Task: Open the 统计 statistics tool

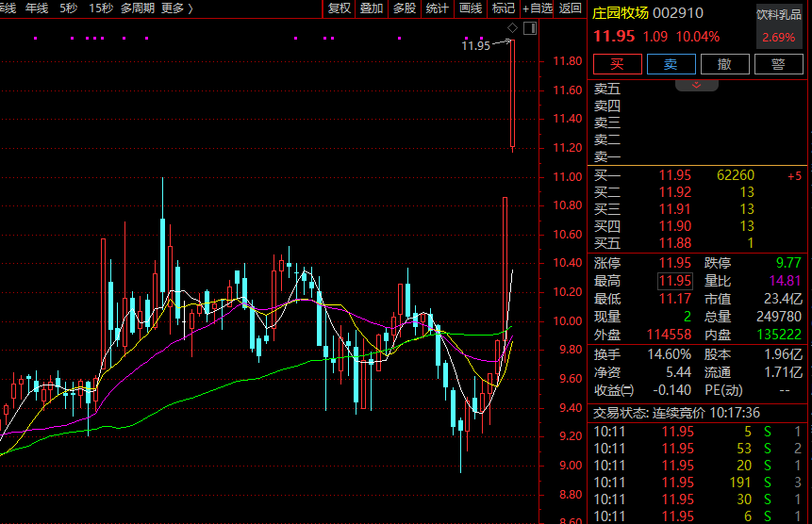Action: pyautogui.click(x=438, y=8)
